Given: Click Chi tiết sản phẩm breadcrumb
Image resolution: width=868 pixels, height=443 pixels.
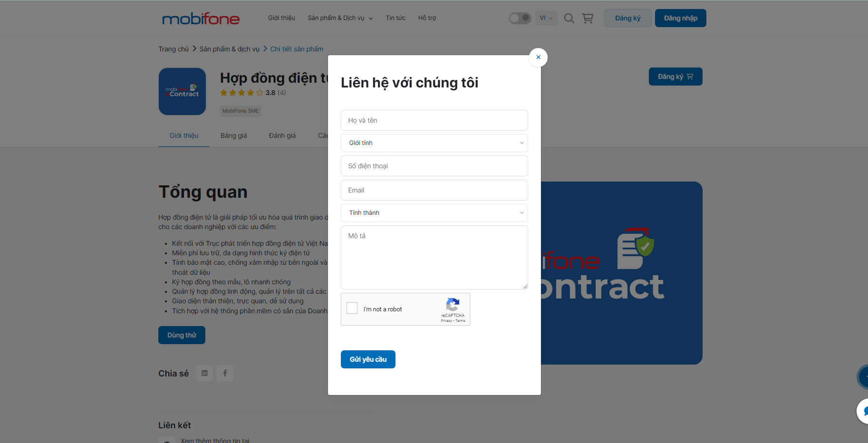Looking at the screenshot, I should pos(297,49).
